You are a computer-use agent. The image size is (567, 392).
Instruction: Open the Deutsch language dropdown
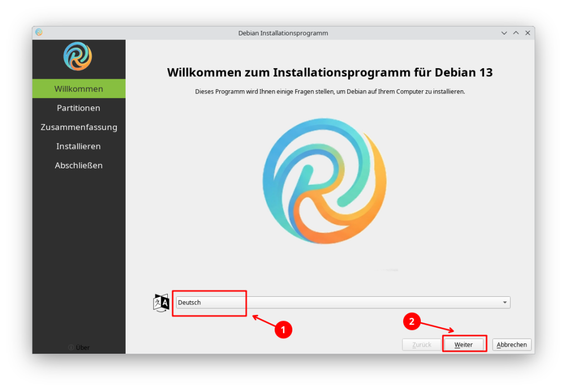343,302
